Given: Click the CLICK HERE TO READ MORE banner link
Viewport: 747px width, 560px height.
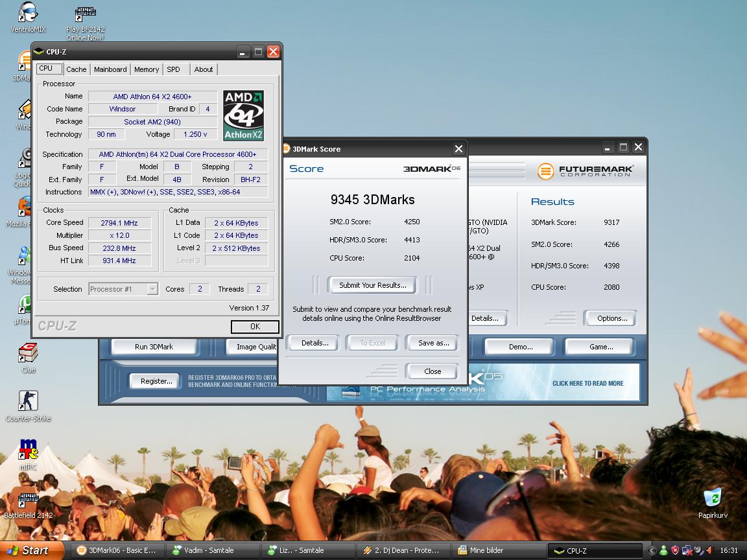Looking at the screenshot, I should pyautogui.click(x=588, y=383).
